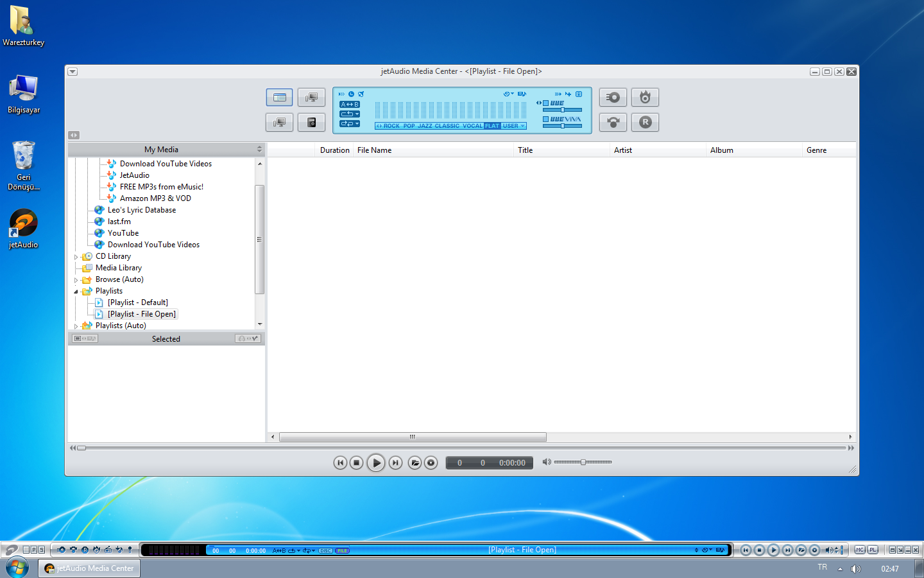Open the Warezturkey folder on the desktop
924x578 pixels.
24,26
